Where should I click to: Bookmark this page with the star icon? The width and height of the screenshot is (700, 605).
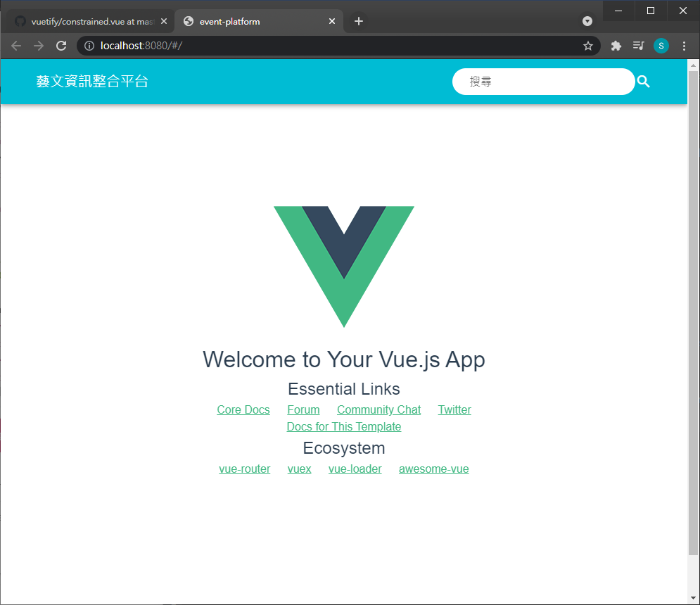[x=588, y=46]
